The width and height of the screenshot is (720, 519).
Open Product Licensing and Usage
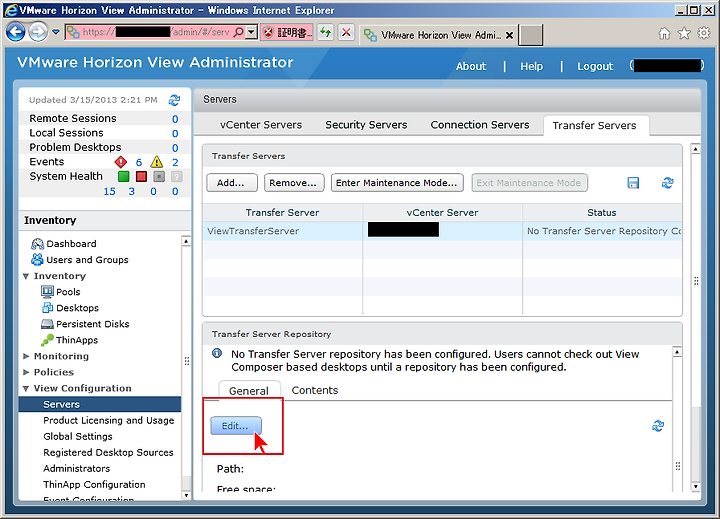click(109, 420)
